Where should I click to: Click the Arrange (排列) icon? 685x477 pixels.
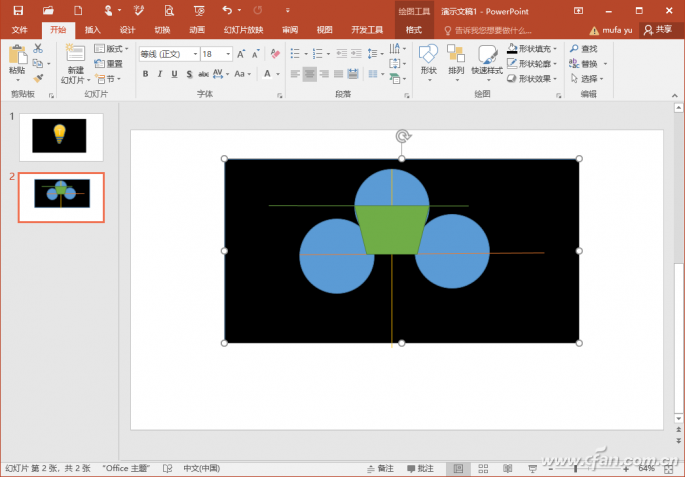(456, 54)
